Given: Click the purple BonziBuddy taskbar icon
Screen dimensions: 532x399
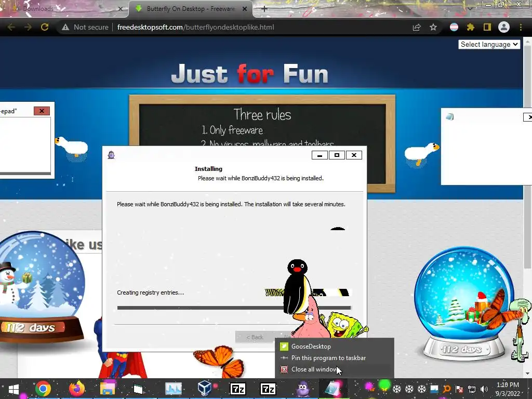Looking at the screenshot, I should coord(302,389).
